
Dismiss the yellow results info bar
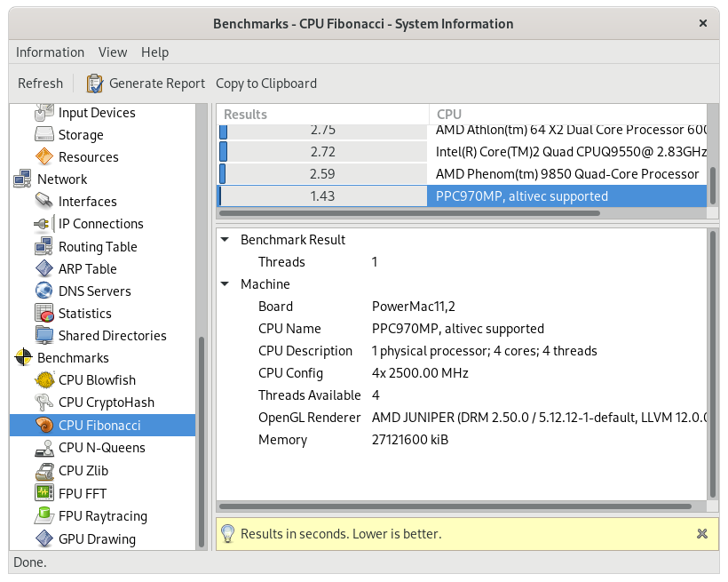(701, 534)
